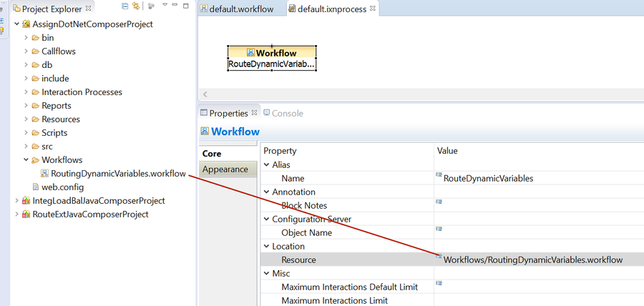
Task: Expand the Callflows folder
Action: click(26, 51)
